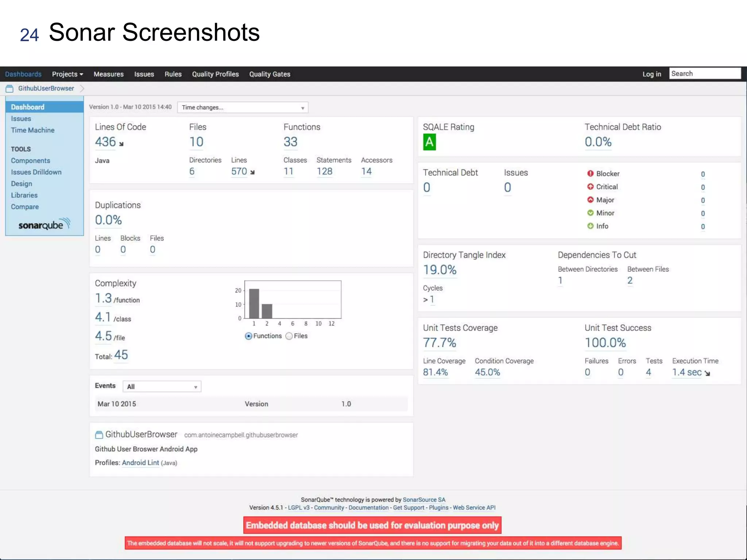Image resolution: width=747 pixels, height=560 pixels.
Task: Open Quality Profiles in navigation
Action: [x=215, y=74]
